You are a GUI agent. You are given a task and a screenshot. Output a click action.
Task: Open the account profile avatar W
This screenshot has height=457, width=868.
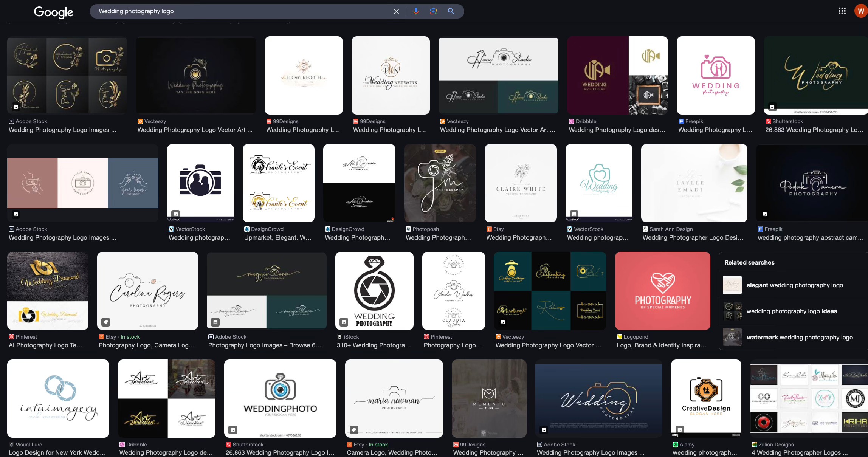tap(861, 11)
